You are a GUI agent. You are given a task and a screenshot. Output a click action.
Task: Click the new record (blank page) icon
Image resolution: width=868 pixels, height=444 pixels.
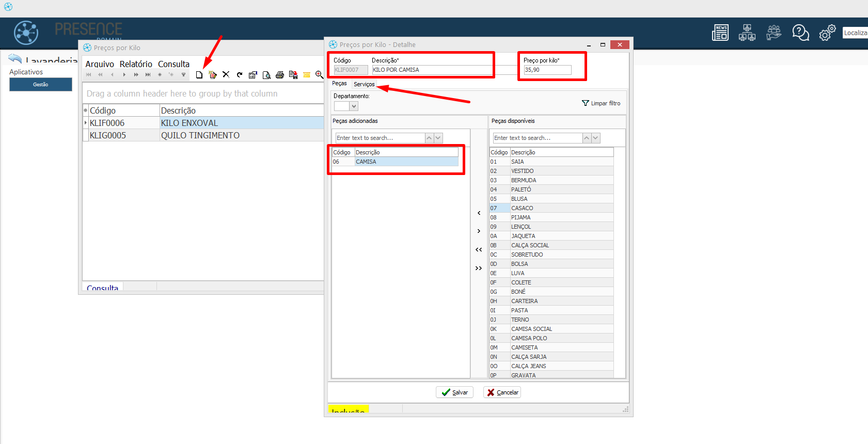pyautogui.click(x=199, y=75)
